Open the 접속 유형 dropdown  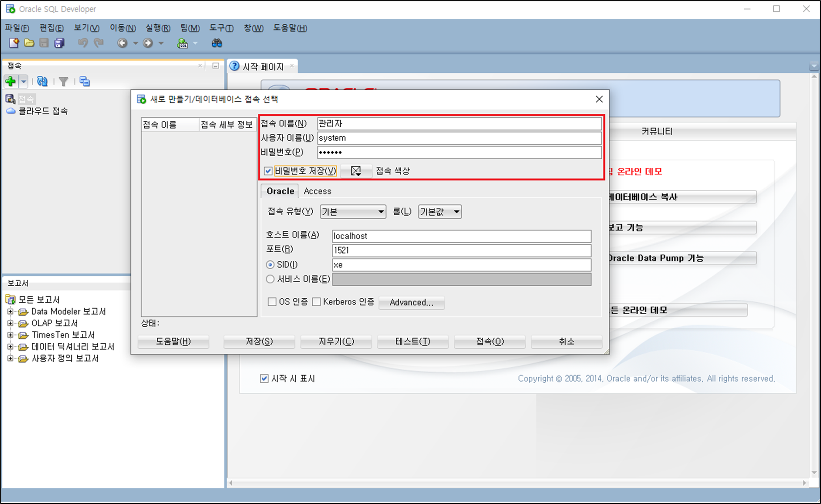[353, 212]
